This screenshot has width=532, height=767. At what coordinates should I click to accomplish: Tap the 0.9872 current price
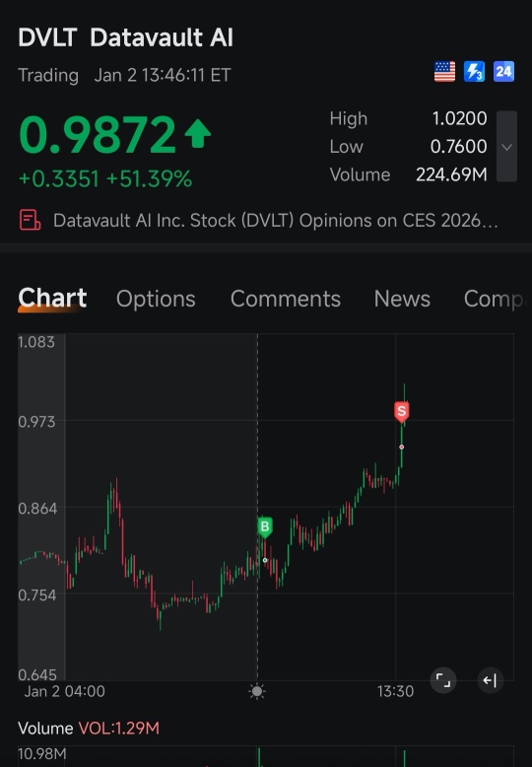point(97,134)
